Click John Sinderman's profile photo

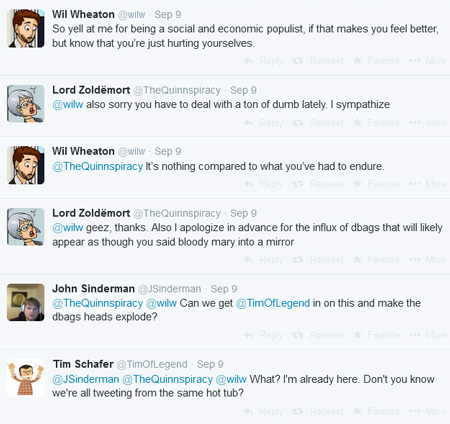[x=26, y=302]
